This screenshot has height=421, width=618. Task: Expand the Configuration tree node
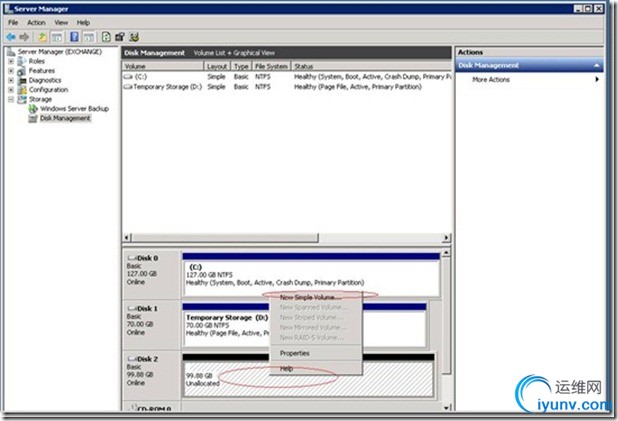click(11, 90)
